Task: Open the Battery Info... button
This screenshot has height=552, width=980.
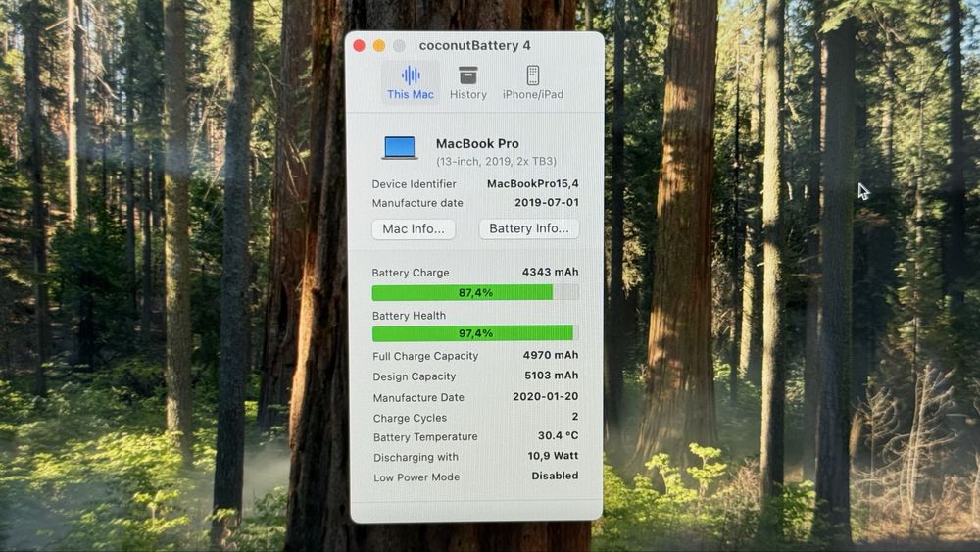Action: [529, 228]
